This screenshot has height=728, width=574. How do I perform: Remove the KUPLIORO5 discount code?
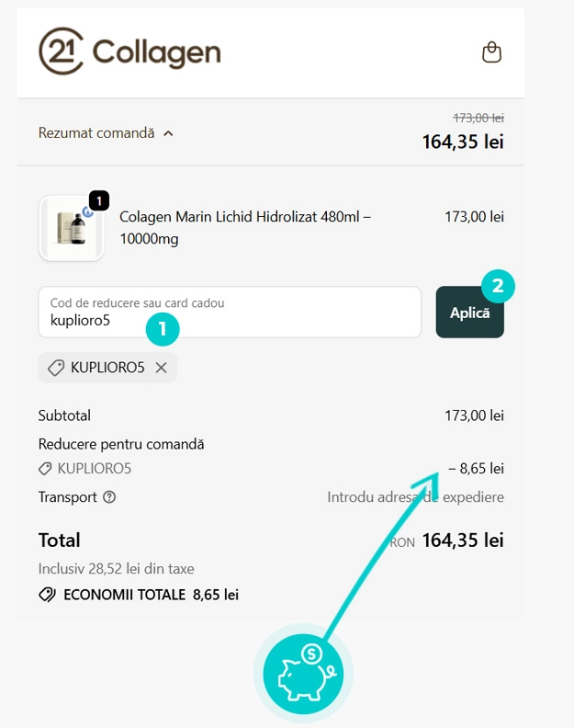pyautogui.click(x=161, y=368)
